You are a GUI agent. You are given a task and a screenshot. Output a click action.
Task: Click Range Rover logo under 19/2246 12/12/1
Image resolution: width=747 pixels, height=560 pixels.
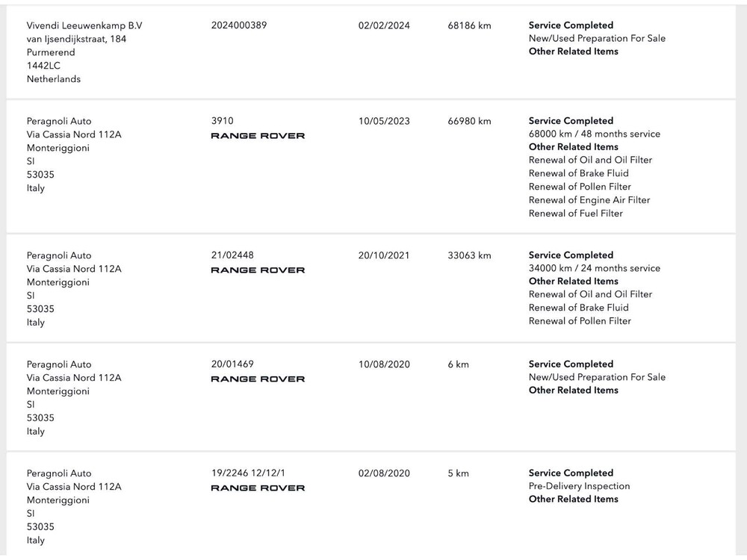click(258, 488)
